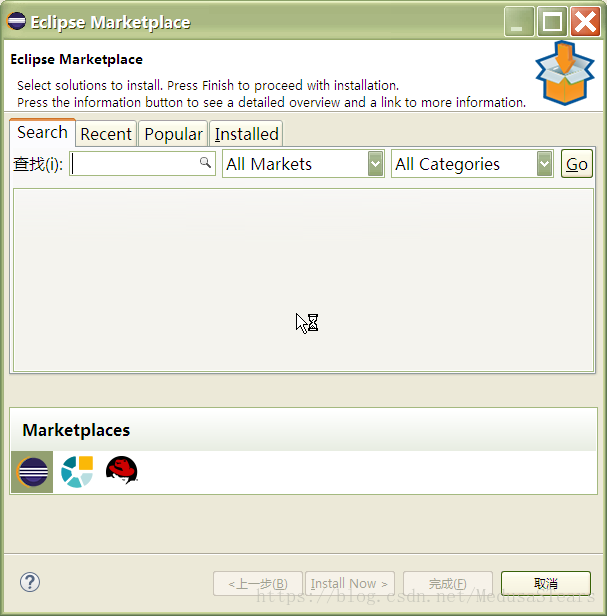Image resolution: width=607 pixels, height=616 pixels.
Task: Select the Red Hat marketplace icon
Action: tap(122, 470)
